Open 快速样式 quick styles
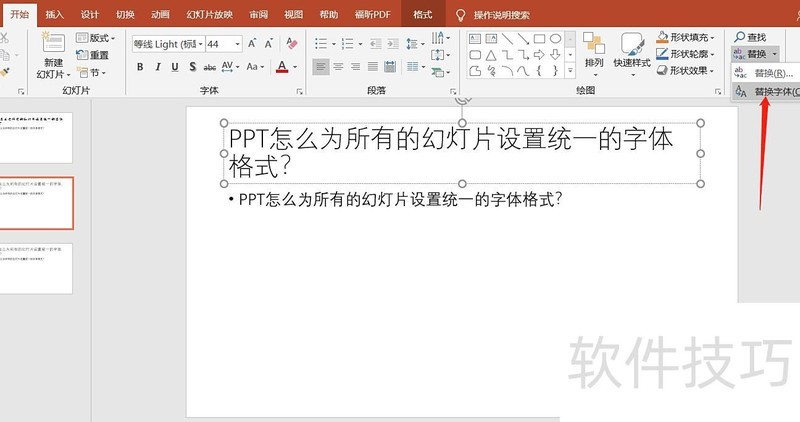Viewport: 800px width, 422px height. tap(632, 55)
